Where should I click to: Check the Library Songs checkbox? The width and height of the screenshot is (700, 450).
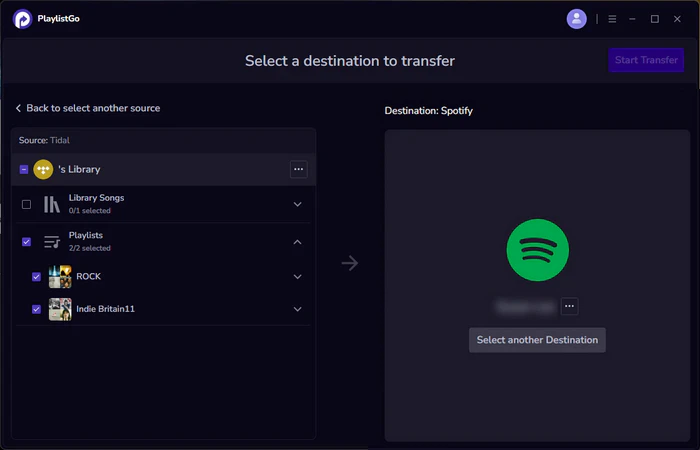coord(26,204)
